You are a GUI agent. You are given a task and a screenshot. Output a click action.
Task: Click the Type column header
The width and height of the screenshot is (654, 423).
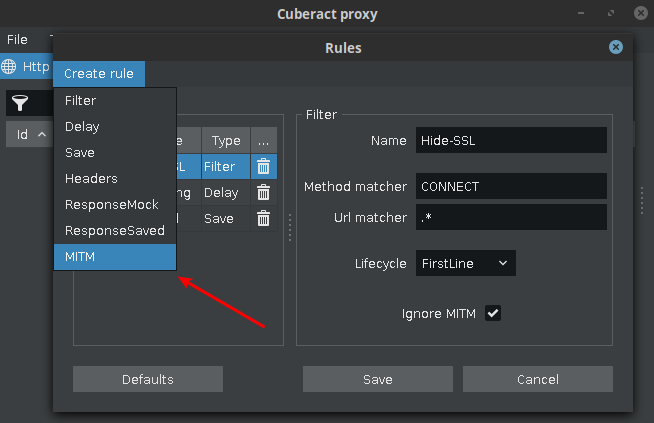[226, 141]
